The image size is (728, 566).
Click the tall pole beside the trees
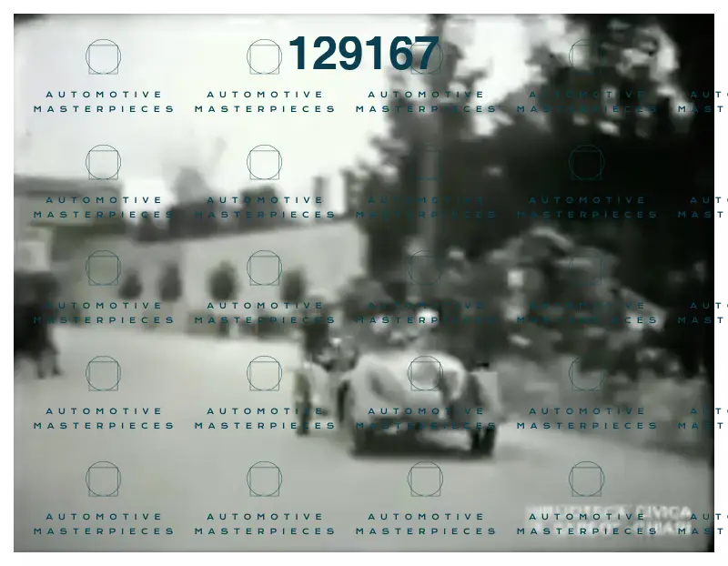tap(439, 136)
